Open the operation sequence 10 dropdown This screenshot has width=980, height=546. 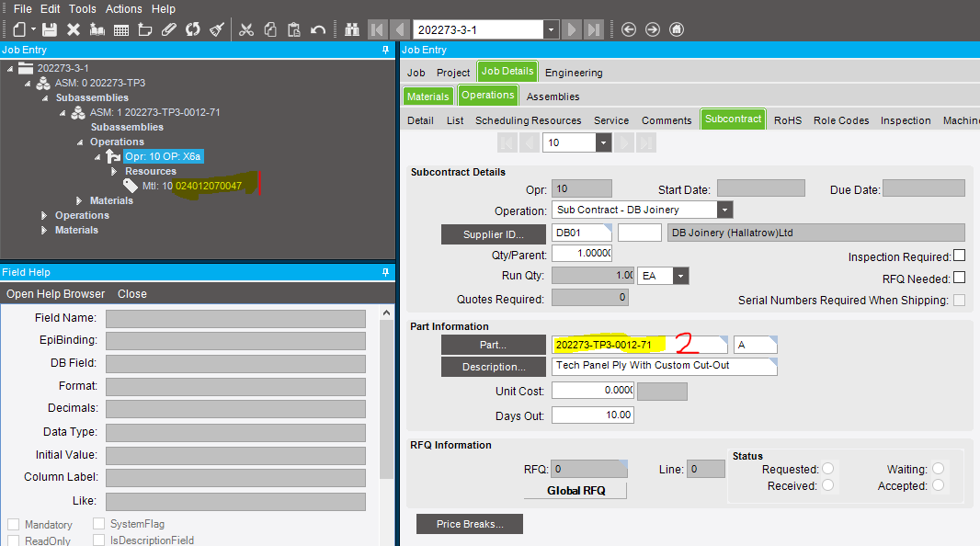click(603, 143)
